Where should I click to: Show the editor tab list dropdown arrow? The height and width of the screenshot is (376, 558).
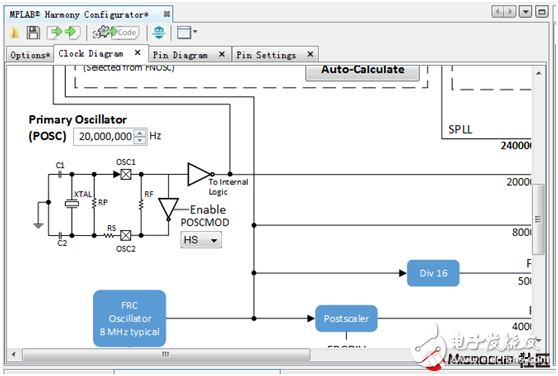(526, 12)
